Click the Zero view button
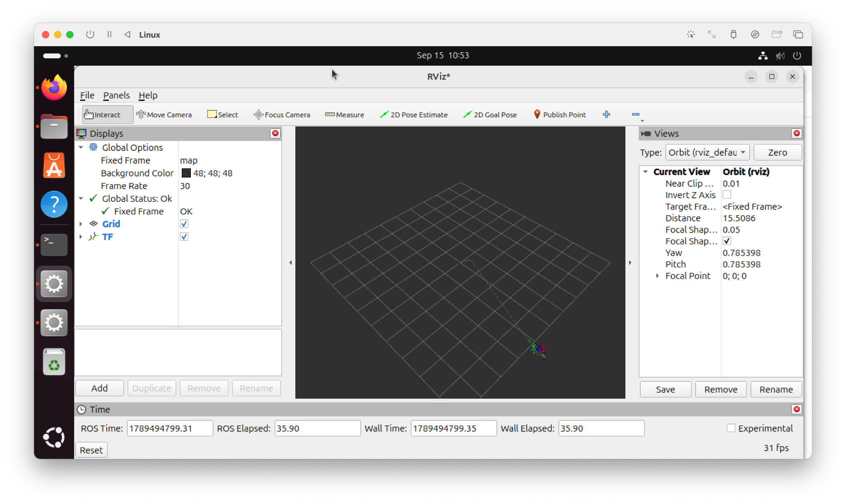 pos(777,152)
